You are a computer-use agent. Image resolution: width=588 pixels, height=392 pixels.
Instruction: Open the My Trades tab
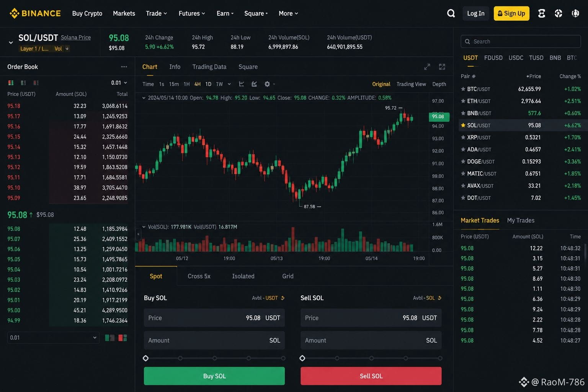click(x=521, y=220)
